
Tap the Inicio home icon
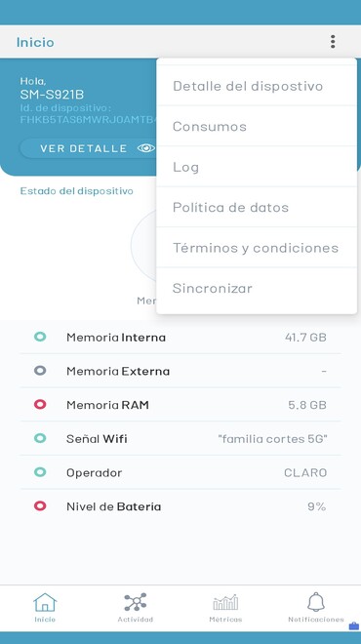click(45, 602)
